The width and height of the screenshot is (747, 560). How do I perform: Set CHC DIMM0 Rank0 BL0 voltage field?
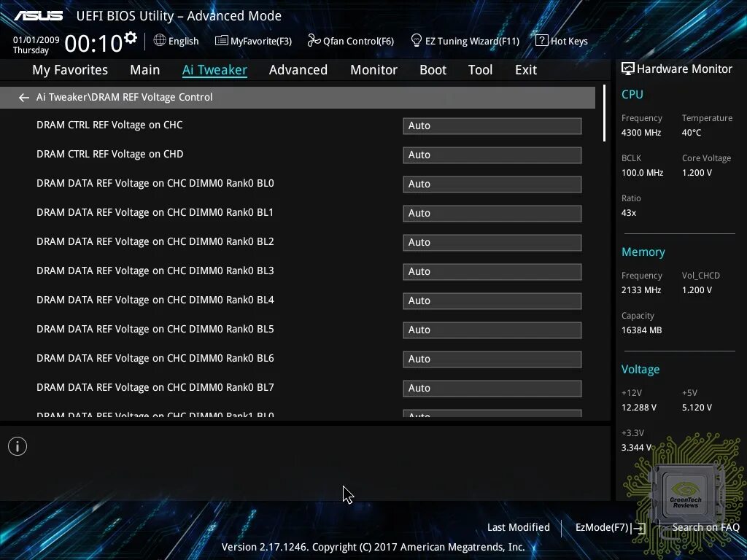point(492,184)
